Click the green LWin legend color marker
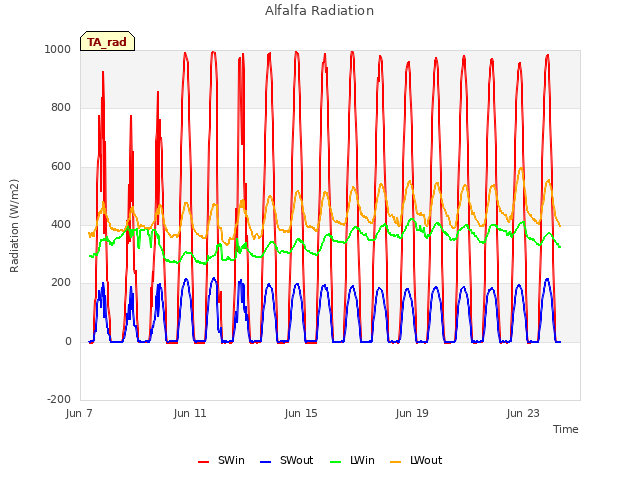The image size is (640, 480). tap(335, 462)
